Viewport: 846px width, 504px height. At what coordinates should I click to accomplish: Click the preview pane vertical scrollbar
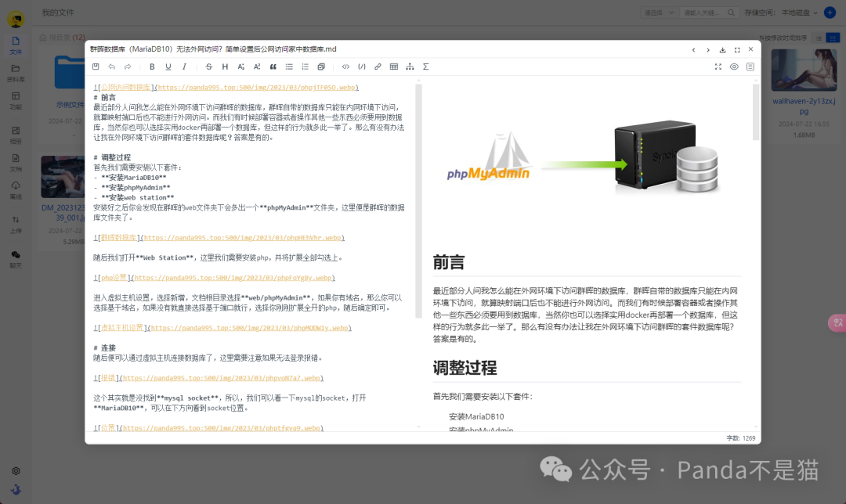pos(756,112)
